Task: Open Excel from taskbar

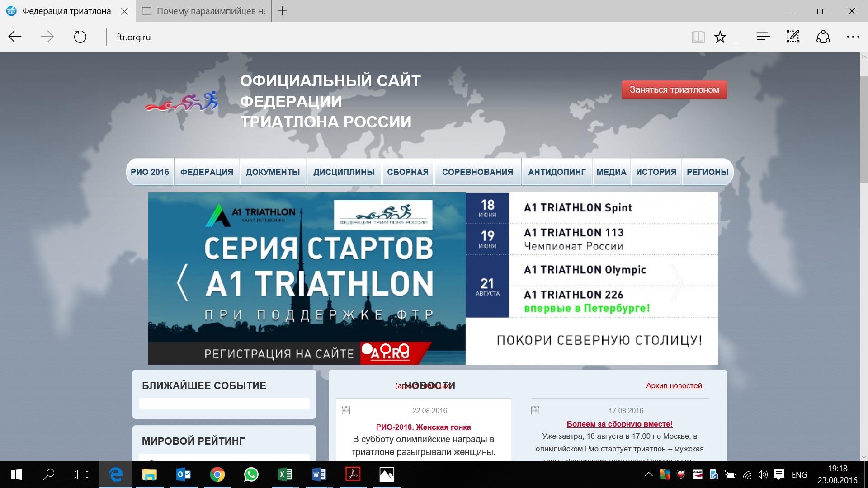Action: (285, 474)
